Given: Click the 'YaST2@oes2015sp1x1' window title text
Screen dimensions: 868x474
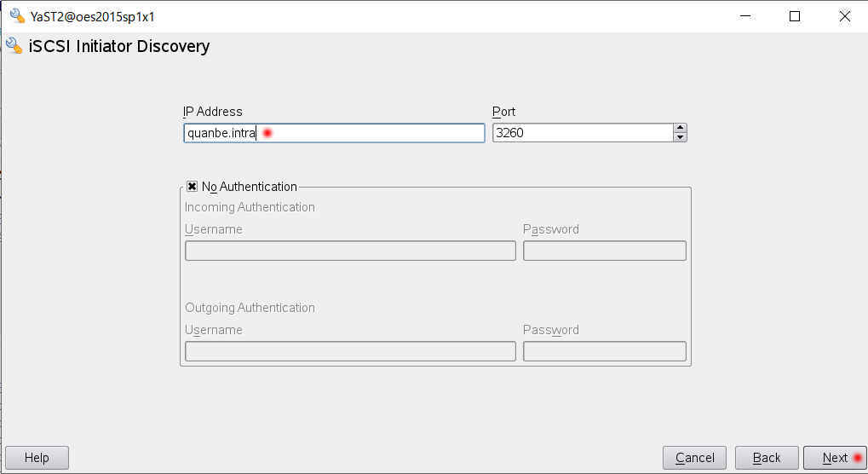Looking at the screenshot, I should click(93, 16).
